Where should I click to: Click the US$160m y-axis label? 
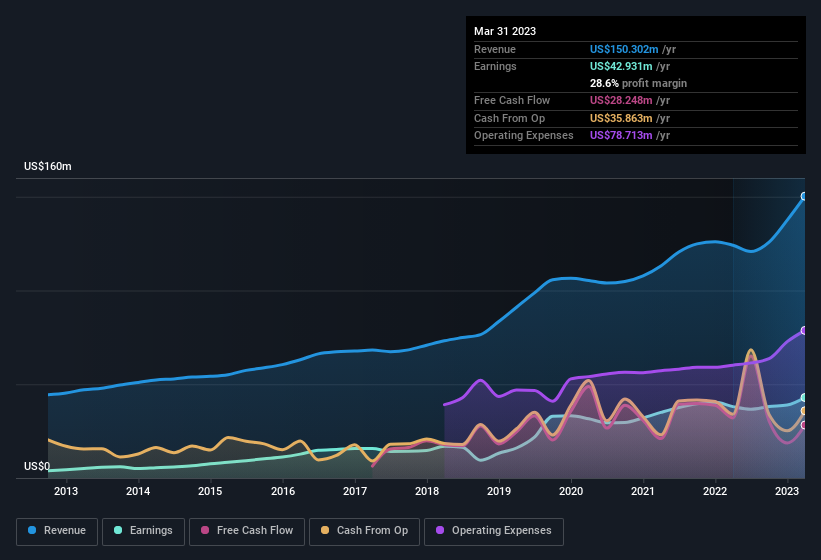[x=48, y=166]
